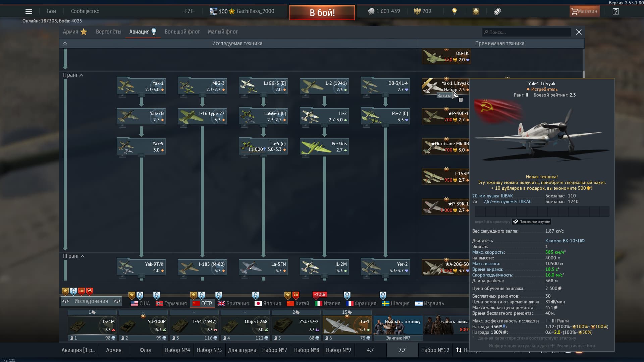
Task: Click the help question mark icon
Action: [x=615, y=11]
